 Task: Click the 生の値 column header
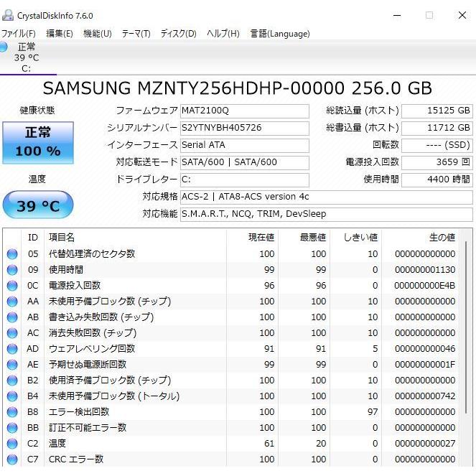click(x=421, y=238)
